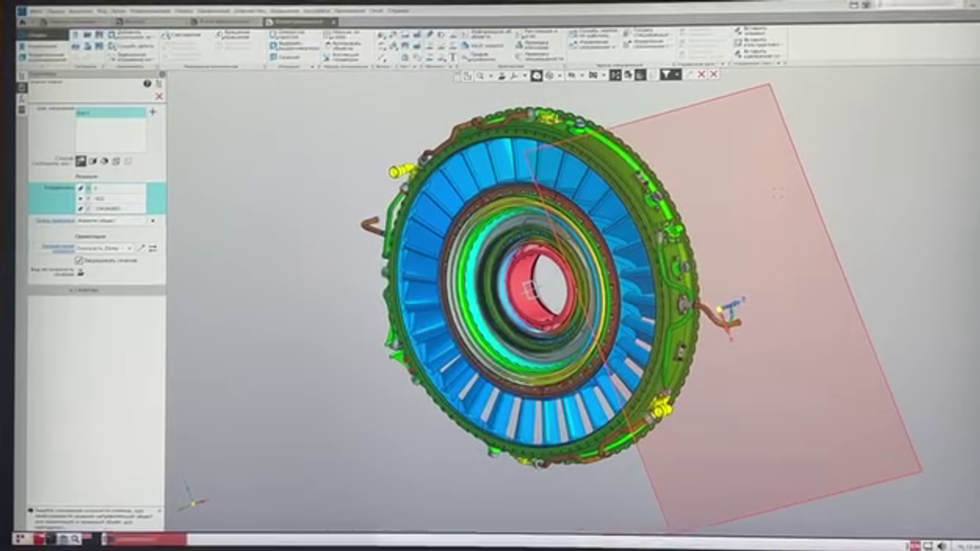Click the swap-direction arrows icon in orientation row
Screen dimensions: 980x551
point(153,248)
